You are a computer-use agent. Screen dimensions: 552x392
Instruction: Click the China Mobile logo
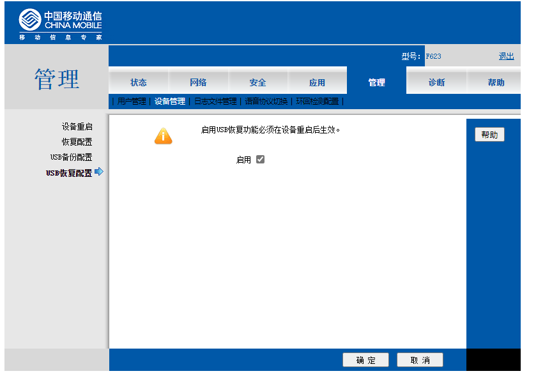[x=60, y=24]
